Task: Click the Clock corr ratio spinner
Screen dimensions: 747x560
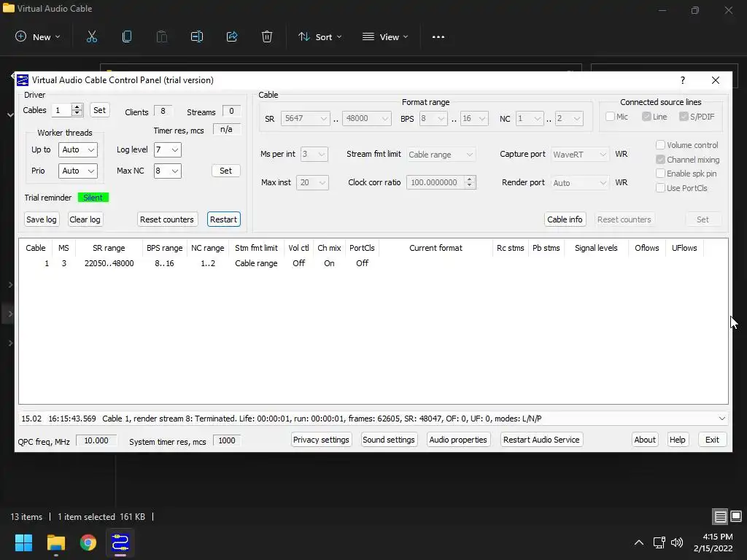Action: click(470, 182)
